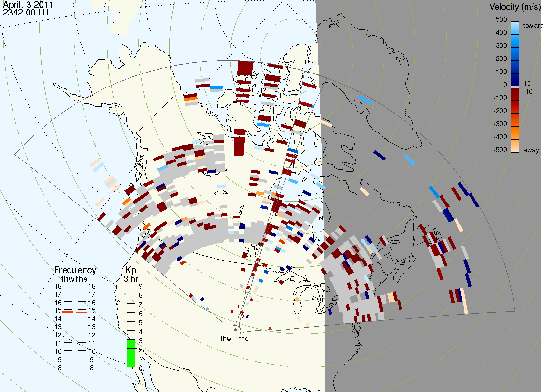Screen dimensions: 543x392
Task: Click the 500 value on the velocity scale
Action: [501, 19]
